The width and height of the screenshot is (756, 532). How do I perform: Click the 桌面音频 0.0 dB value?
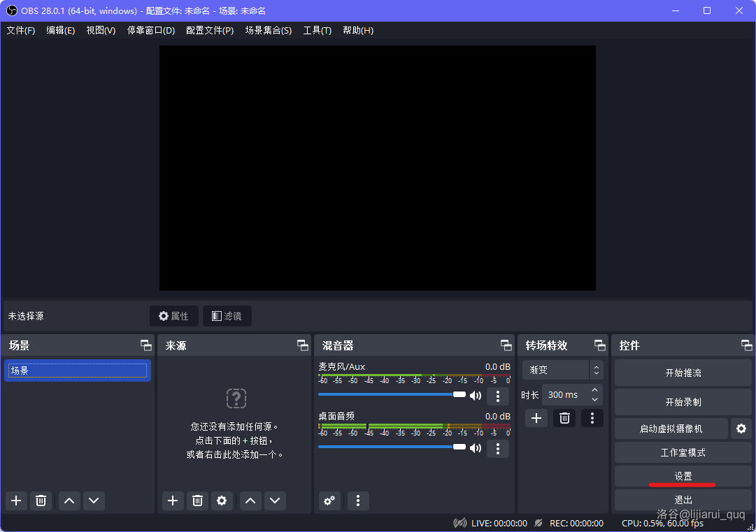click(497, 417)
